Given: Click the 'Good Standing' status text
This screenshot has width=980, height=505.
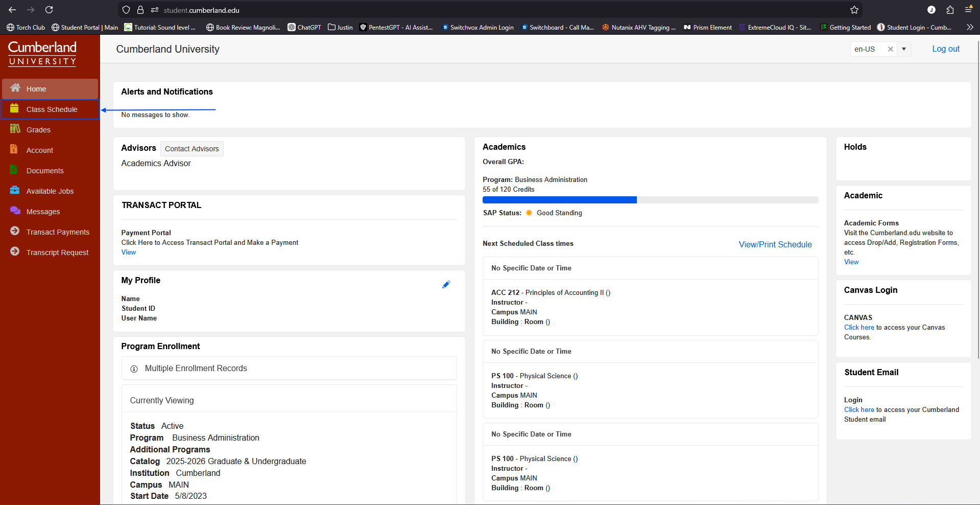Looking at the screenshot, I should (559, 213).
